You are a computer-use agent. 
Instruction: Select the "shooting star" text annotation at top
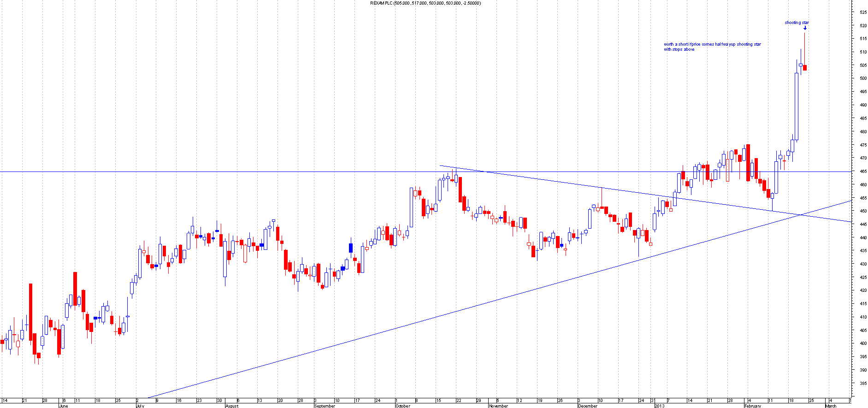click(x=797, y=23)
